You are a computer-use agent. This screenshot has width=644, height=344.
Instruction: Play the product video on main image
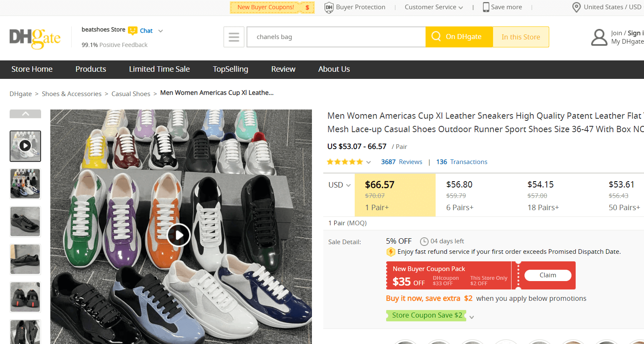(179, 235)
